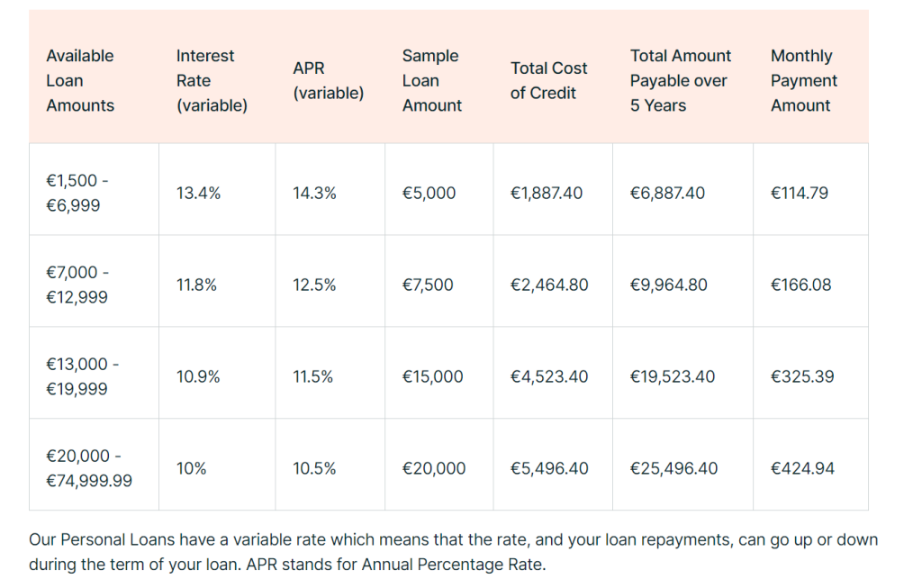
Task: Select the €114.79 monthly payment cell
Action: click(800, 193)
